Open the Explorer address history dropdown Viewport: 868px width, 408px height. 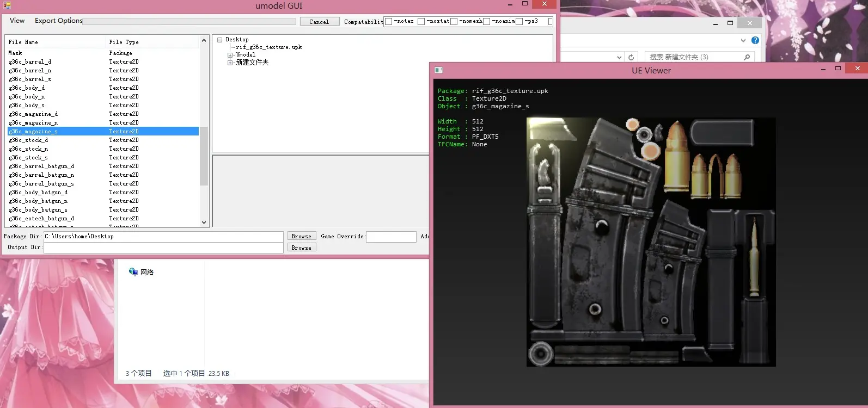pyautogui.click(x=619, y=57)
